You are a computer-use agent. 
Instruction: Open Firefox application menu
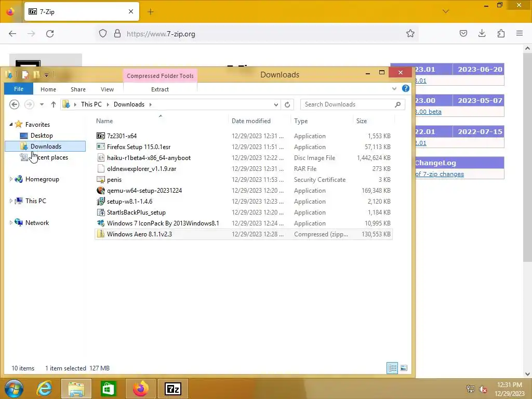coord(520,33)
